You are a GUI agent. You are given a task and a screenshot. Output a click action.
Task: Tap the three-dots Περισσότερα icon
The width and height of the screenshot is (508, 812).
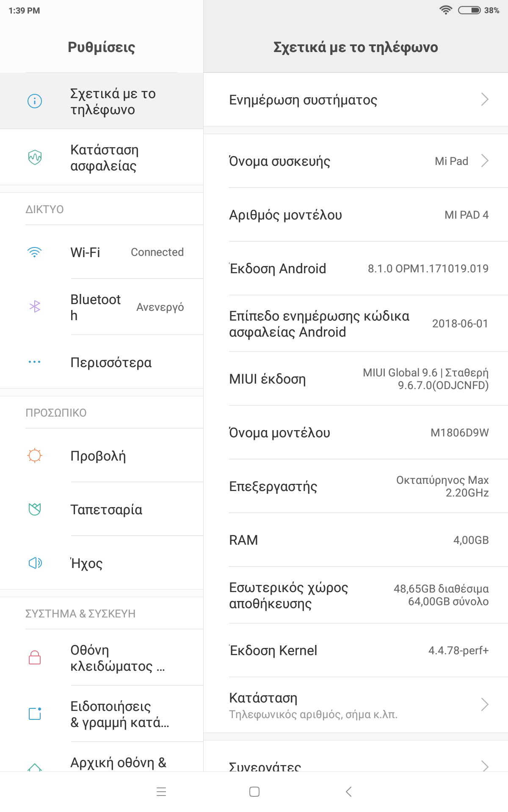(x=35, y=362)
